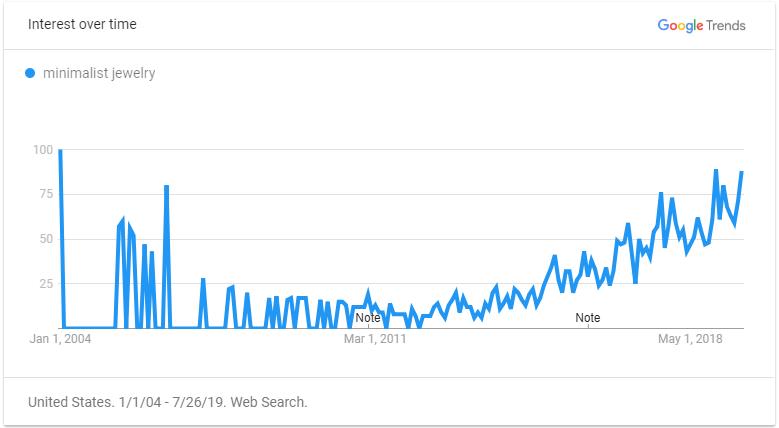Click the 75 value y-axis label
The image size is (779, 428).
pyautogui.click(x=46, y=194)
